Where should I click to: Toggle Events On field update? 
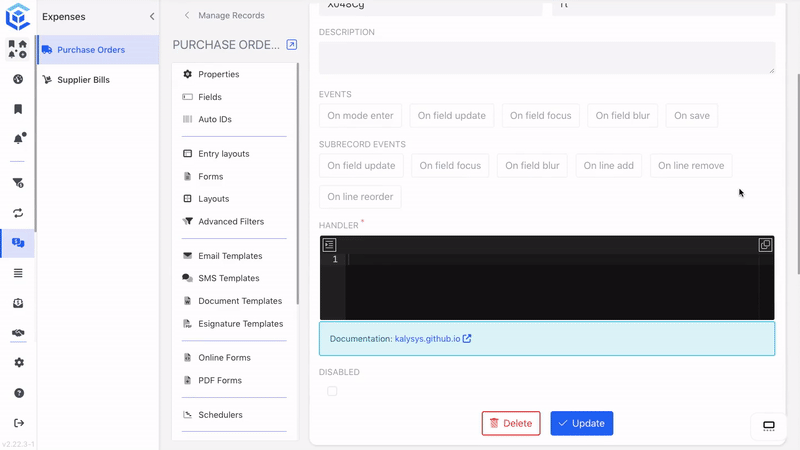pyautogui.click(x=452, y=115)
